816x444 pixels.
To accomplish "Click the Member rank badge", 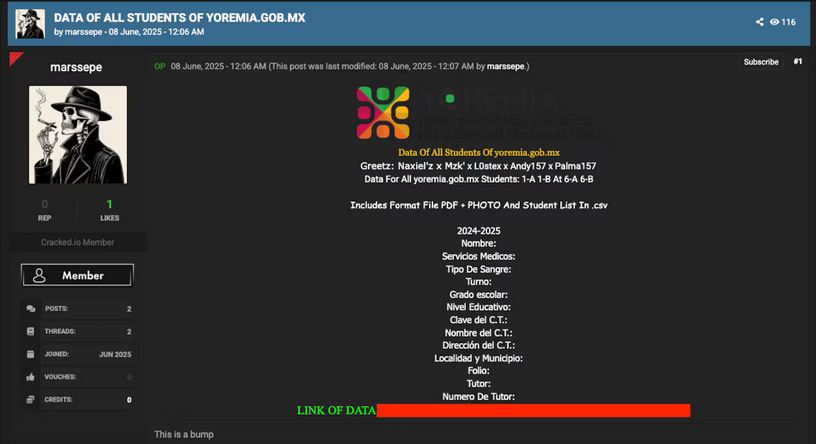I will click(x=78, y=275).
